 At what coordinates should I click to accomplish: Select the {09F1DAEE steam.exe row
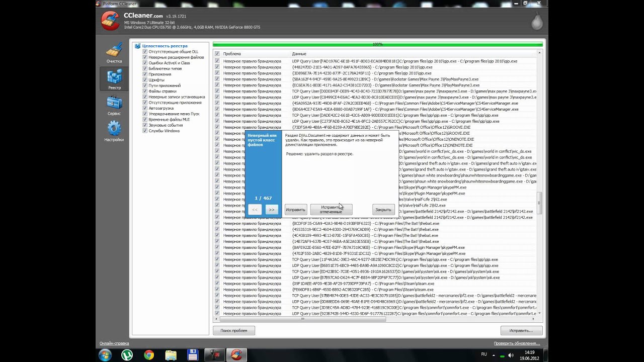[x=374, y=284]
